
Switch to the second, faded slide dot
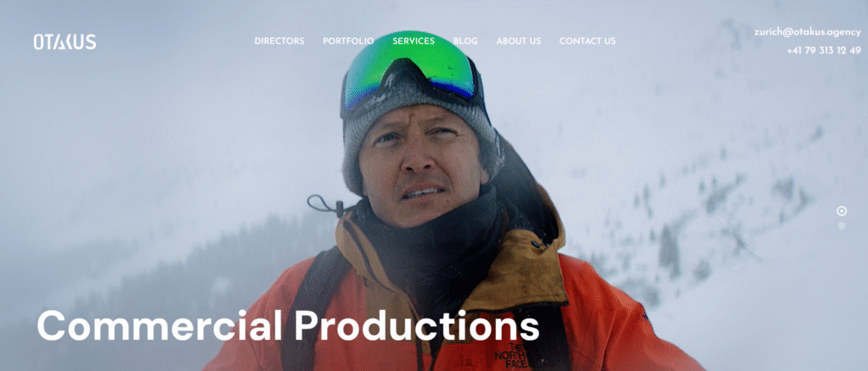842,225
